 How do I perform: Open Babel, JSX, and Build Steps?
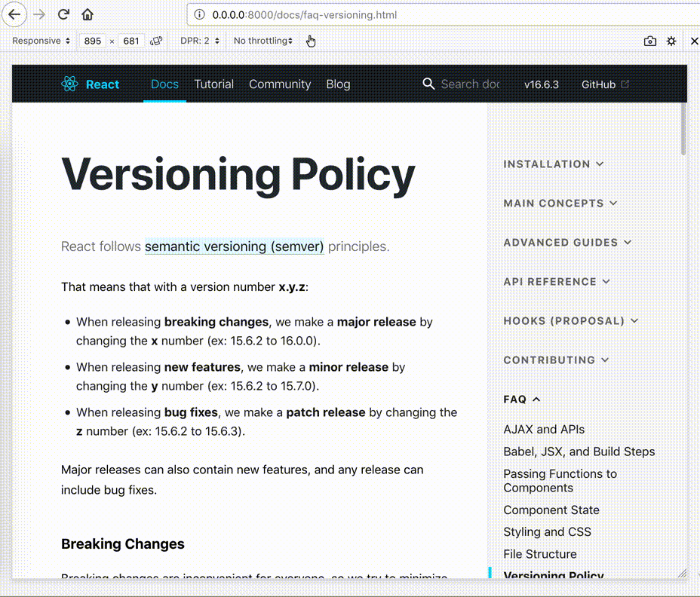point(579,452)
